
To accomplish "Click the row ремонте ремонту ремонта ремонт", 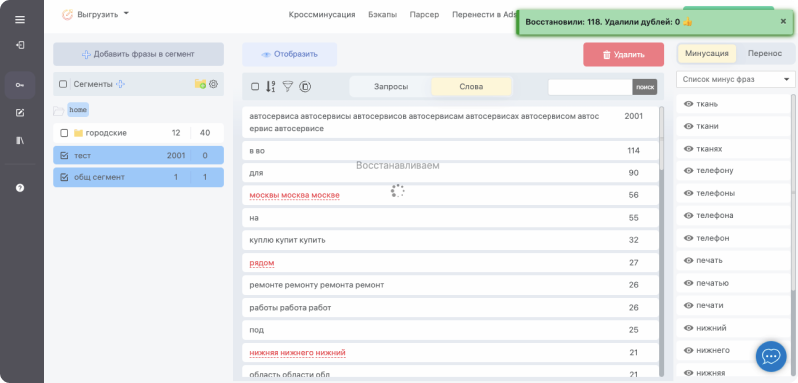I will 450,285.
